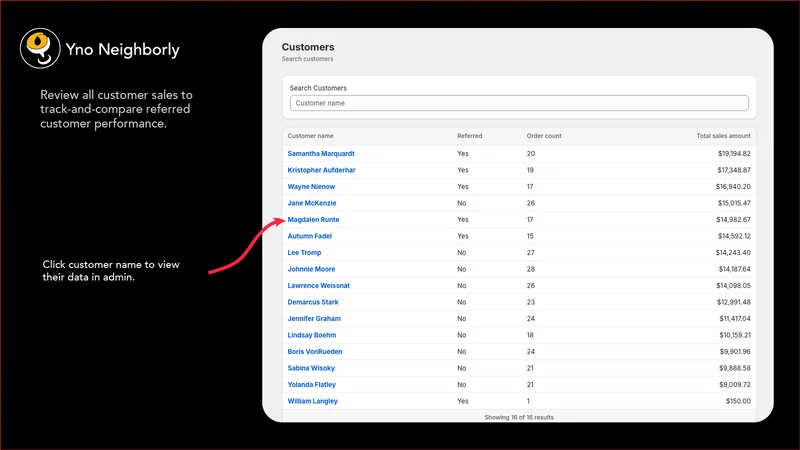Open Demarcus Stark customer link

[x=313, y=302]
